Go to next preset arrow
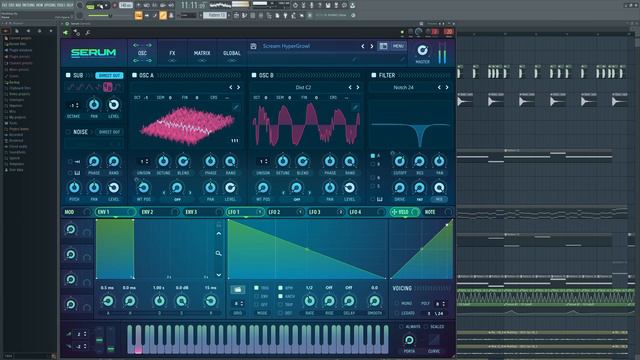Screen dimensions: 640x360 point(371,46)
